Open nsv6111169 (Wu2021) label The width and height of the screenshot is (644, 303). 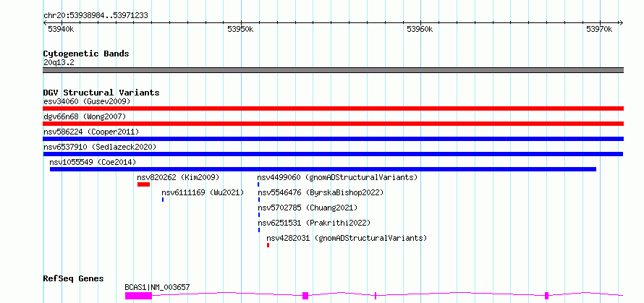coord(203,192)
